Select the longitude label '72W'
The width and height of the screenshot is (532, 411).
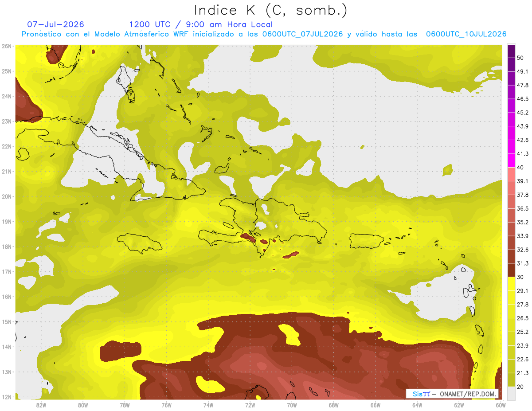tap(250, 405)
